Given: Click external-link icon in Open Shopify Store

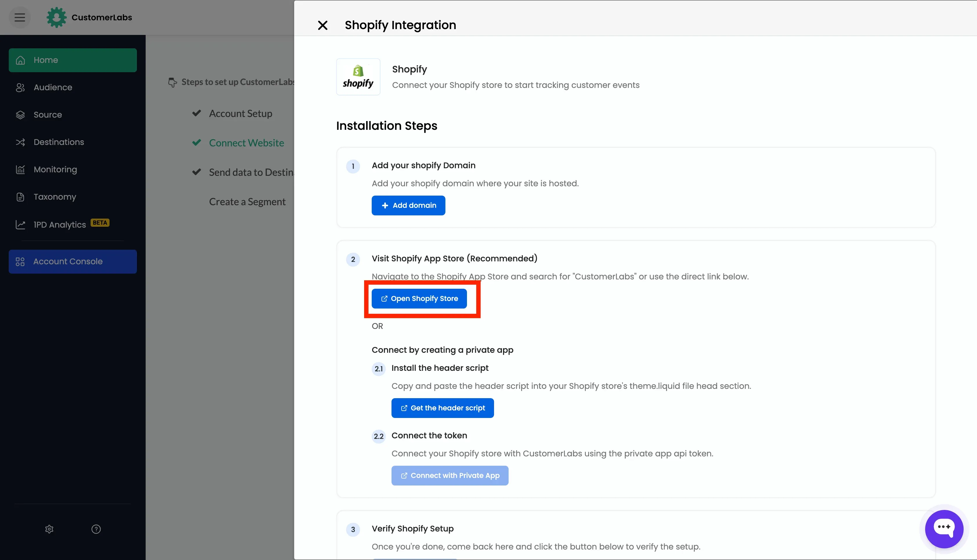Looking at the screenshot, I should tap(384, 298).
